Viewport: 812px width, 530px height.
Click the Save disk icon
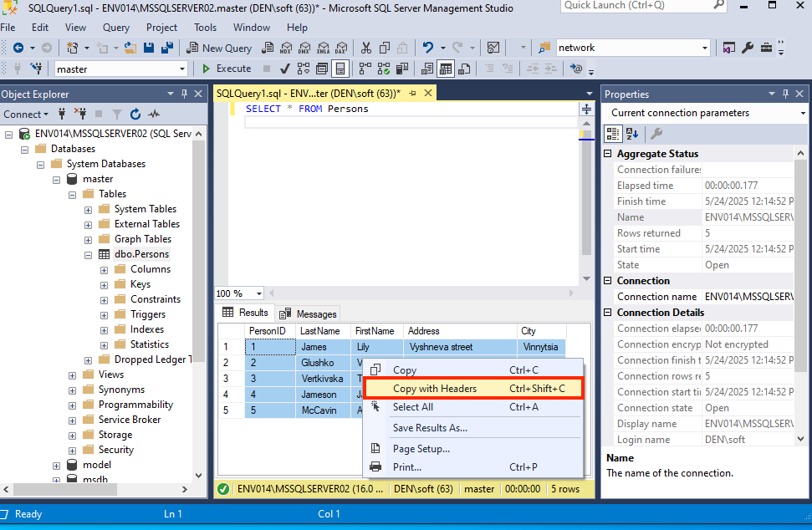pos(149,48)
